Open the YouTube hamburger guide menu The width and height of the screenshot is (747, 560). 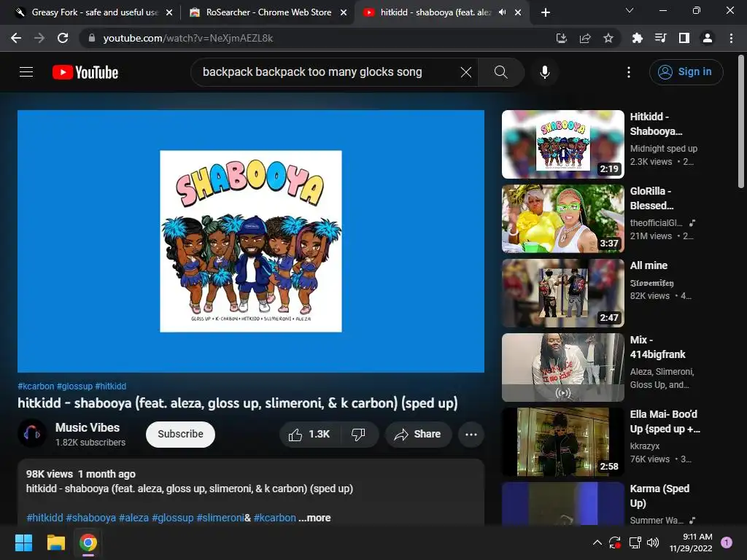tap(26, 72)
